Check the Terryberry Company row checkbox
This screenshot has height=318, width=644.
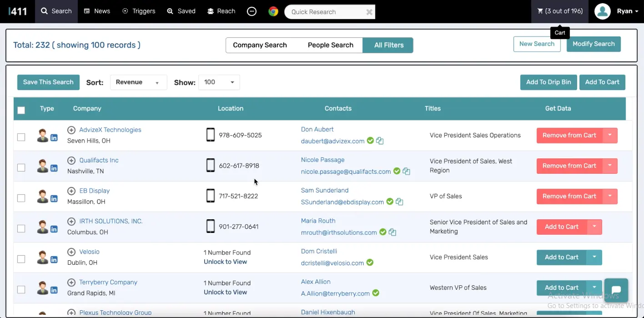[x=21, y=289]
